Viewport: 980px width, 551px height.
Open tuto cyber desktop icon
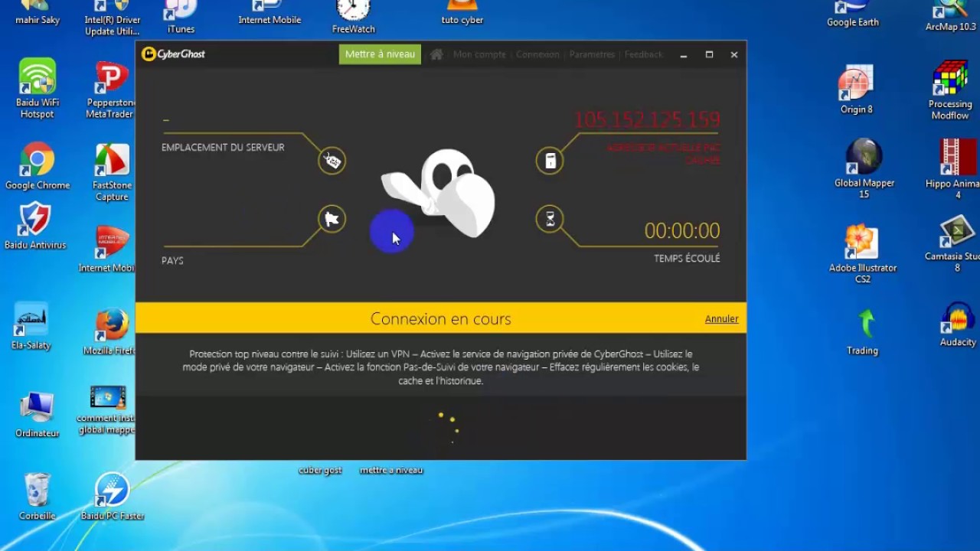462,13
